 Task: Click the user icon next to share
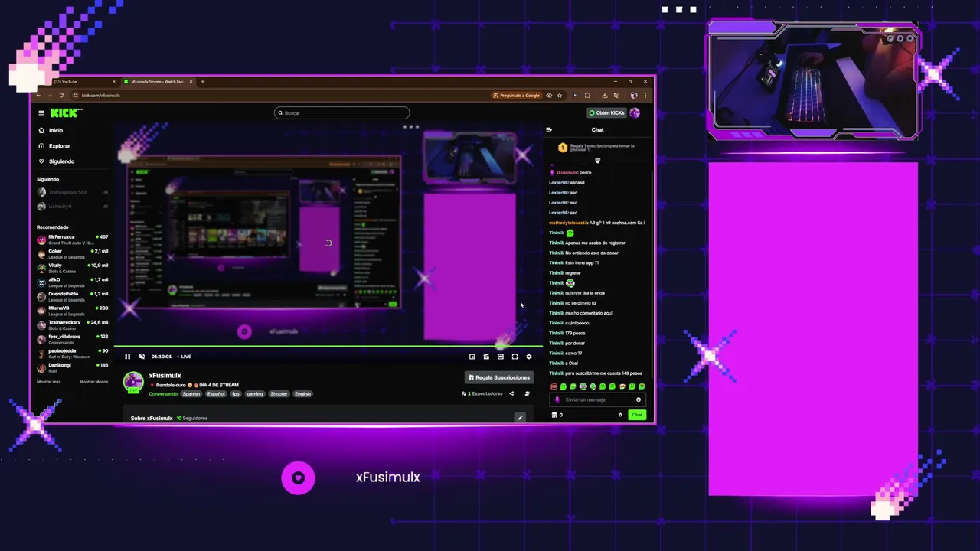pos(527,394)
